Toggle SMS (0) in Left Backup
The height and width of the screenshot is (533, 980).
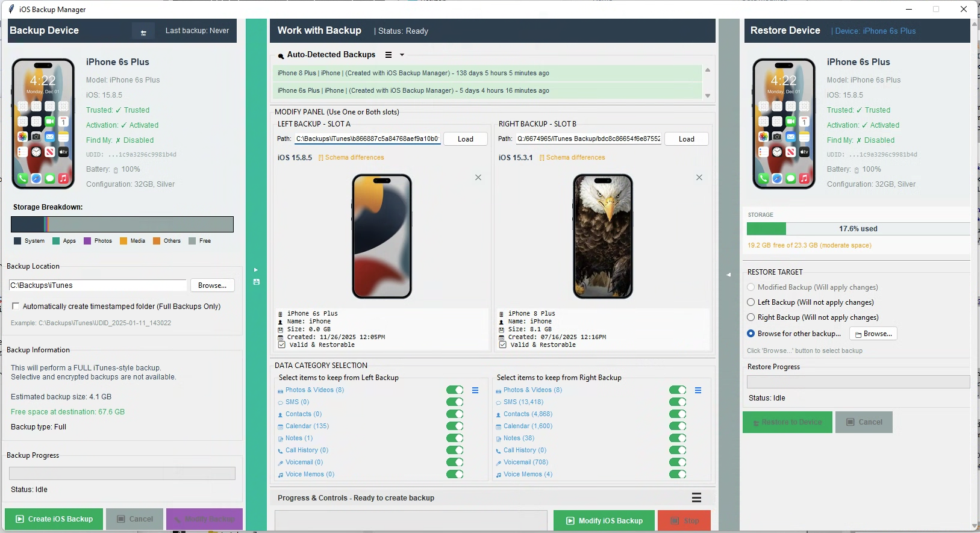455,402
